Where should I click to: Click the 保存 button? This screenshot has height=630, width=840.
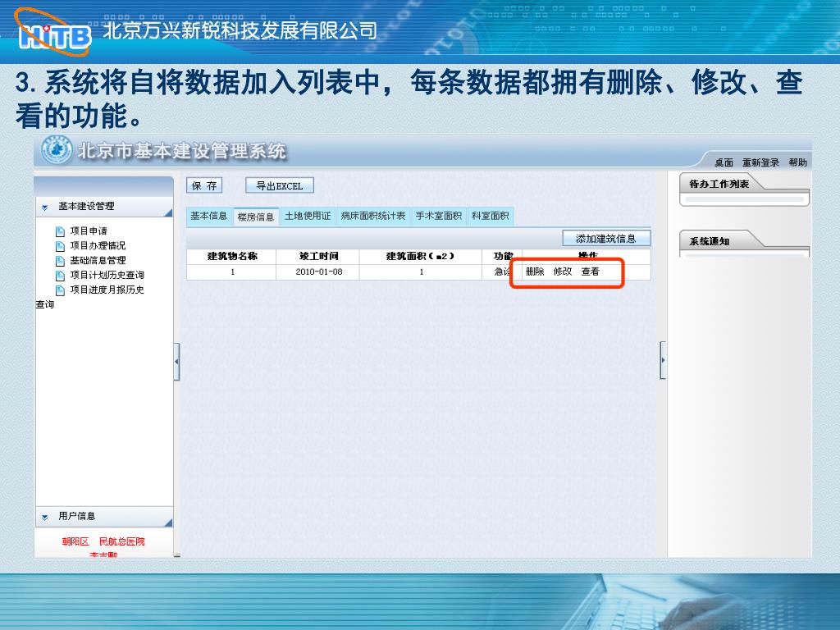204,185
